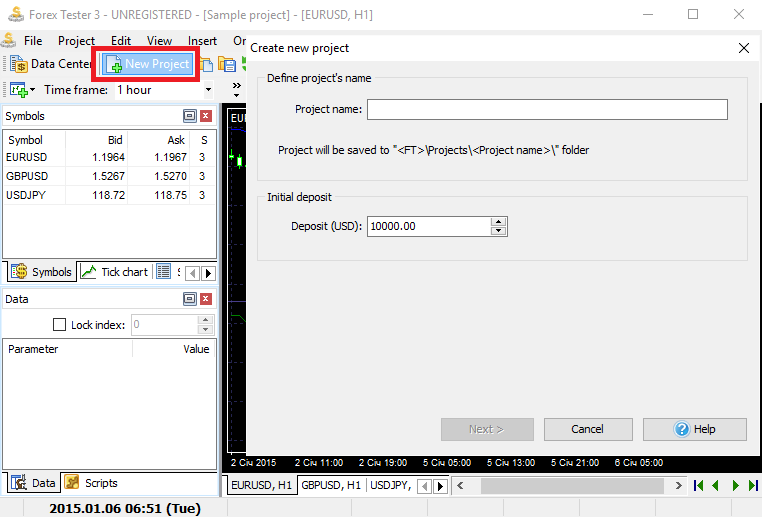Step chart back with green left arrow
This screenshot has width=762, height=517.
tap(716, 485)
